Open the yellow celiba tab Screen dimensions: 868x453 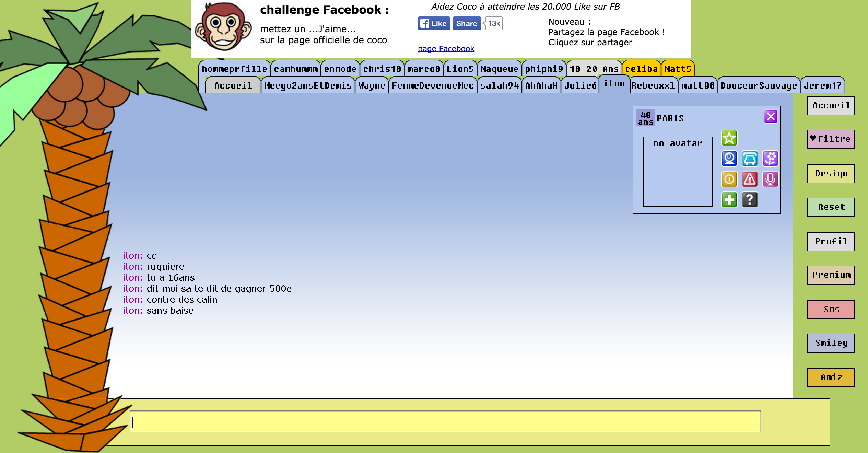point(641,69)
